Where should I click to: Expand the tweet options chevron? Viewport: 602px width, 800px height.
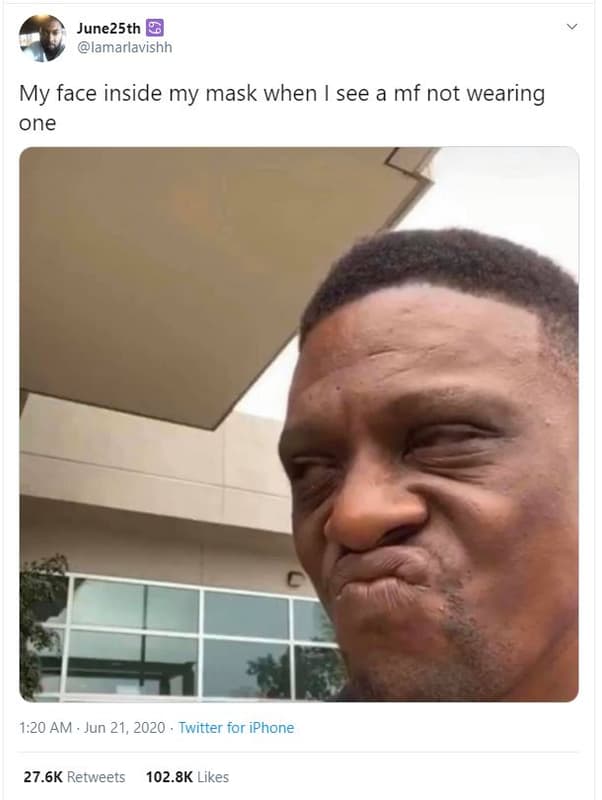pos(572,27)
